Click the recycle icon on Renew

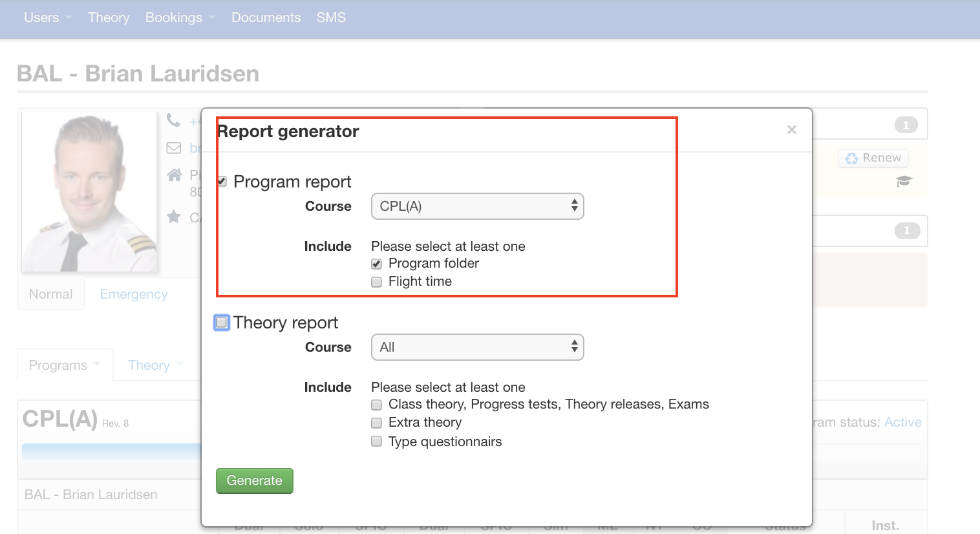pyautogui.click(x=852, y=158)
